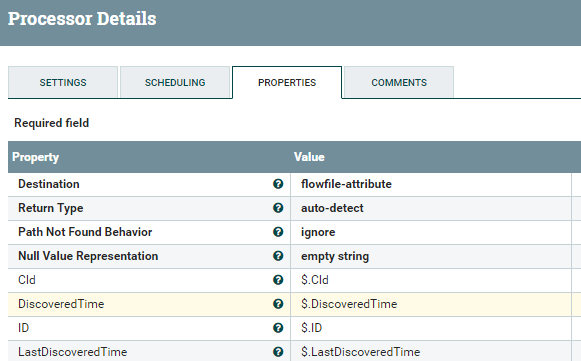
Task: Click the help icon for ID property
Action: (278, 328)
